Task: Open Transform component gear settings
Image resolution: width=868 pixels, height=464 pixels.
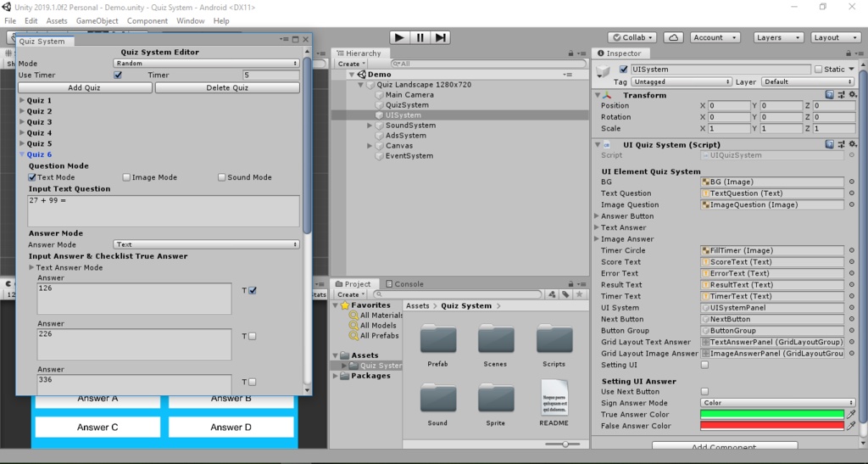Action: [853, 95]
